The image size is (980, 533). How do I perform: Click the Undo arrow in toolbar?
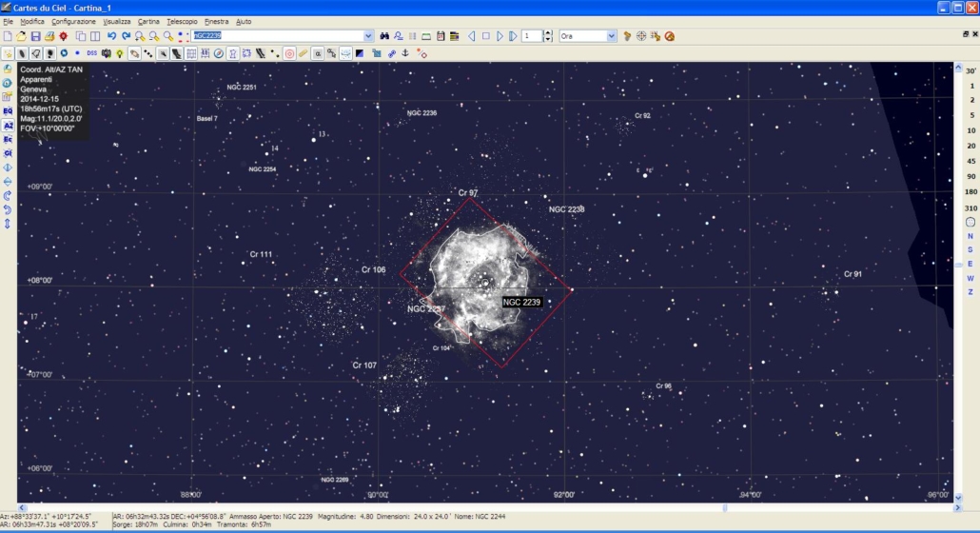[111, 36]
